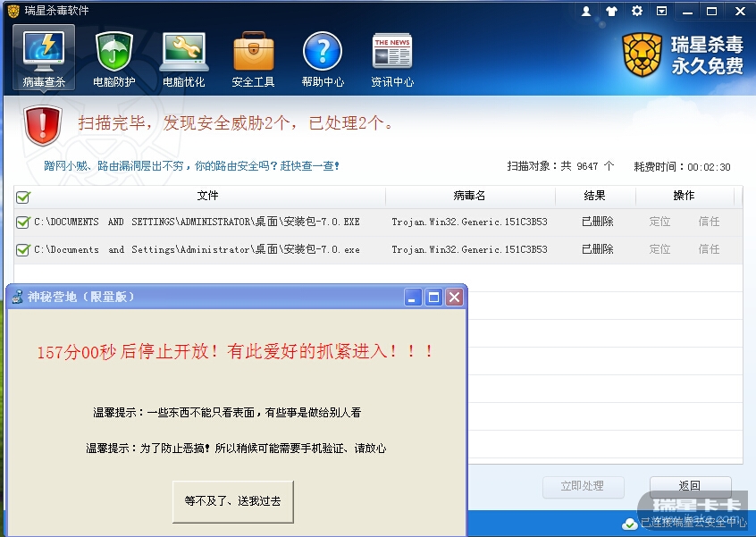
Task: Open the 安全工具 toolbox module
Action: [x=253, y=58]
